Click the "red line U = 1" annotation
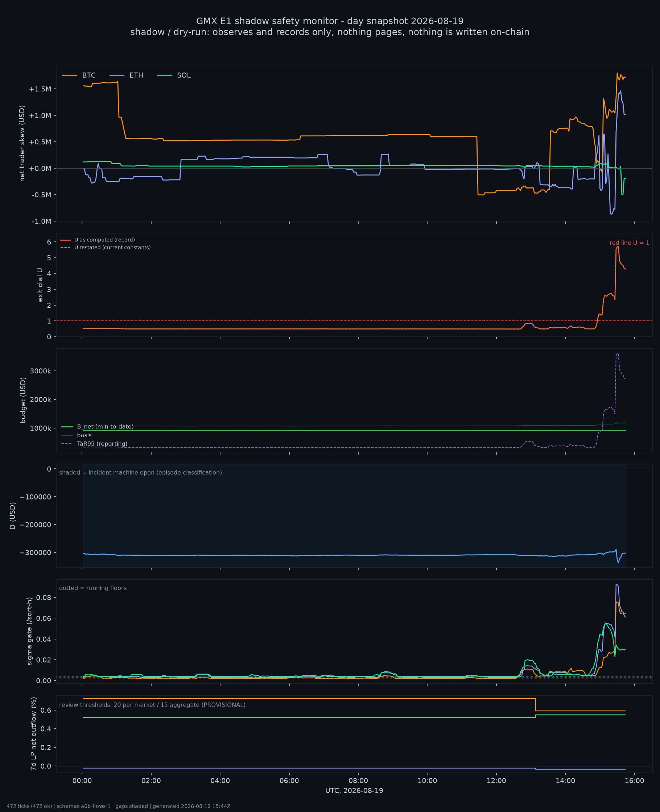 coord(629,243)
